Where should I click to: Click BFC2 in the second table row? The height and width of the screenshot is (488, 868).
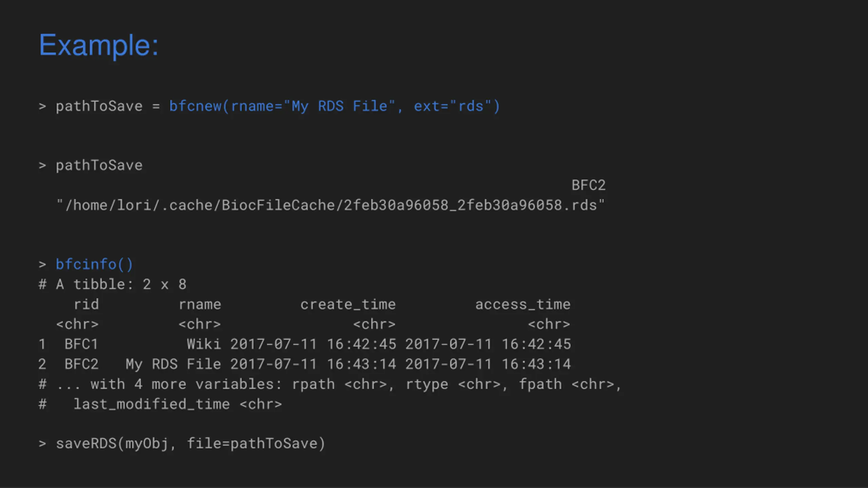pyautogui.click(x=81, y=364)
